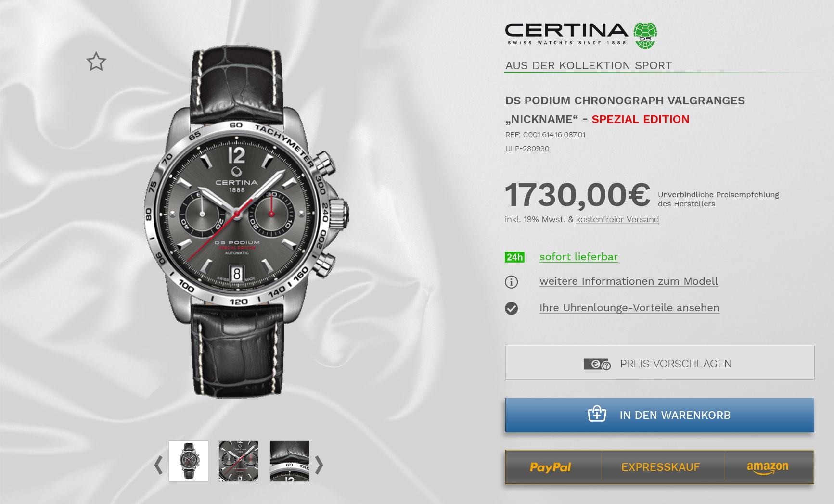The image size is (834, 504).
Task: Click the 24h delivery badge
Action: coord(514,257)
